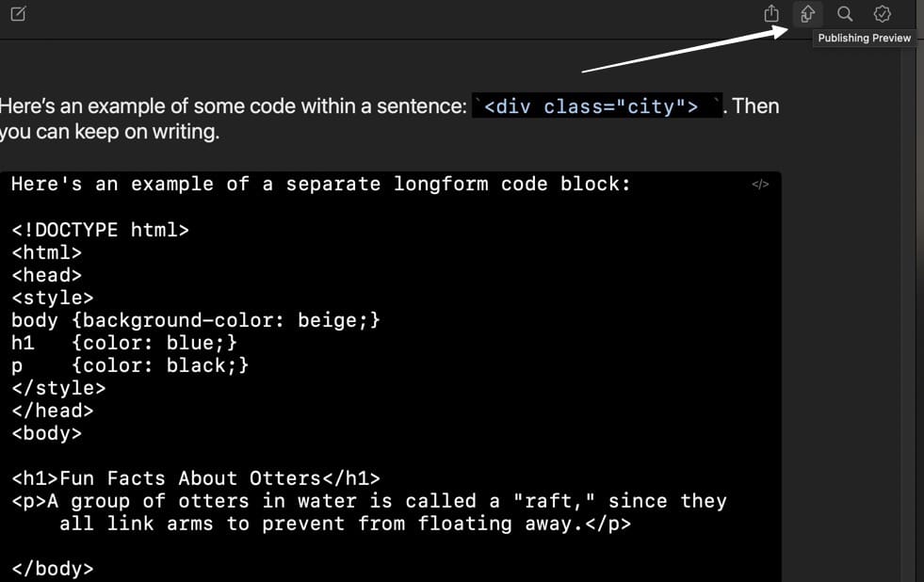Click the h1 color blue line
Screen dimensions: 924x582
[x=124, y=343]
